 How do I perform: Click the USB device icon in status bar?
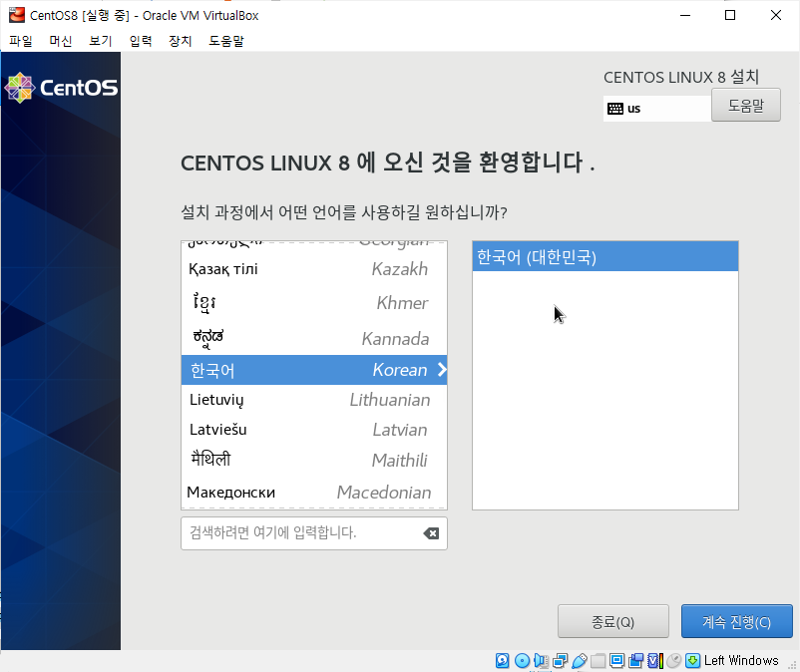coord(580,661)
